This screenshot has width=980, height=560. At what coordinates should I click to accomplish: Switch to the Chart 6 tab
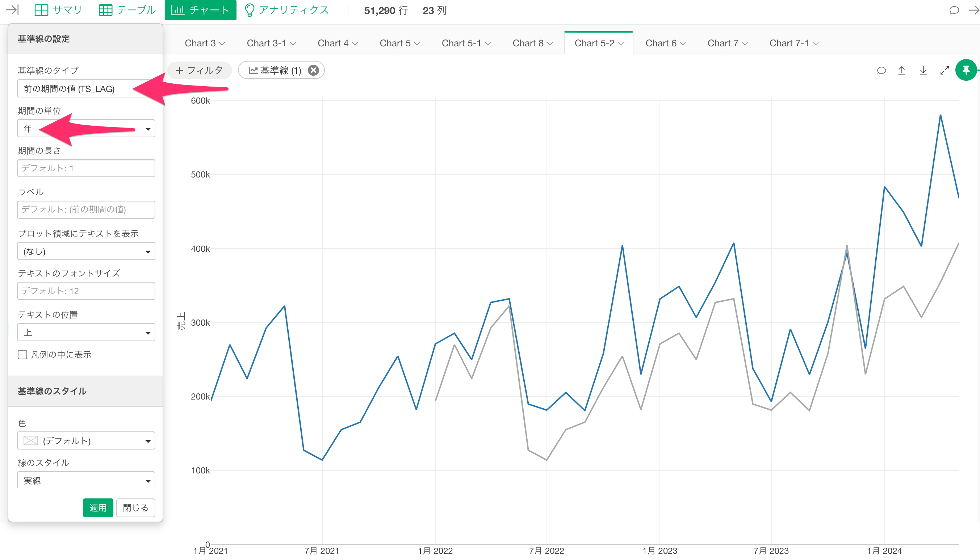[x=661, y=43]
